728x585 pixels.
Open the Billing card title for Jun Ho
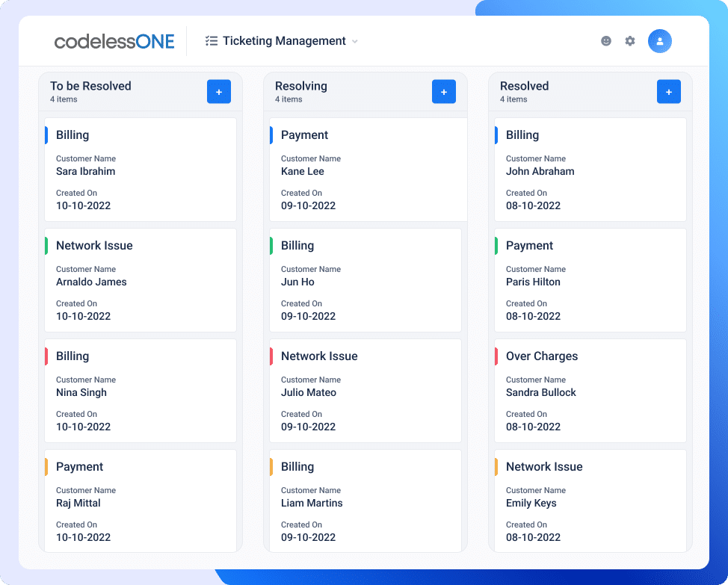(x=297, y=245)
